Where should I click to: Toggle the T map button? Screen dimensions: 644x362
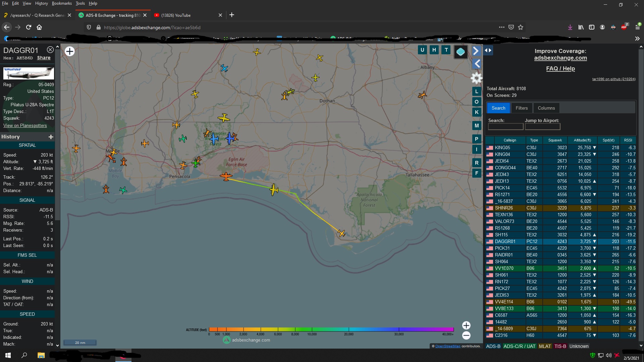(446, 50)
